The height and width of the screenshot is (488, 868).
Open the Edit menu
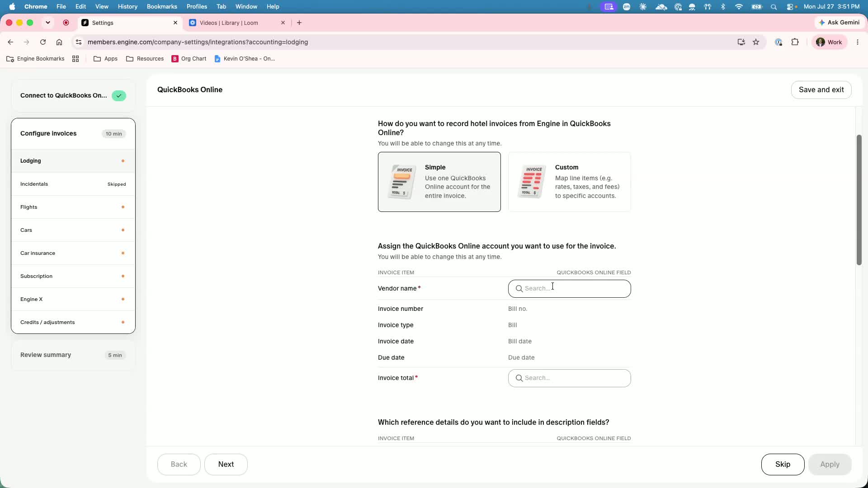click(x=80, y=6)
